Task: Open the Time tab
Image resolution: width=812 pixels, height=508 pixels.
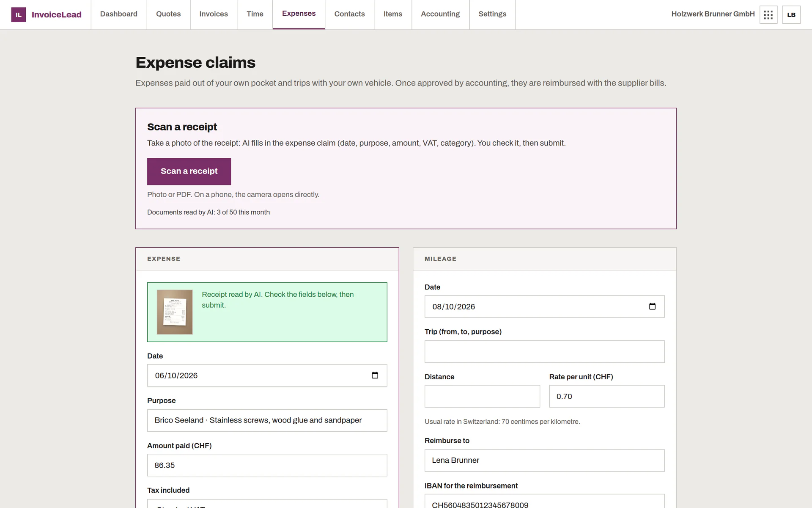Action: click(255, 14)
